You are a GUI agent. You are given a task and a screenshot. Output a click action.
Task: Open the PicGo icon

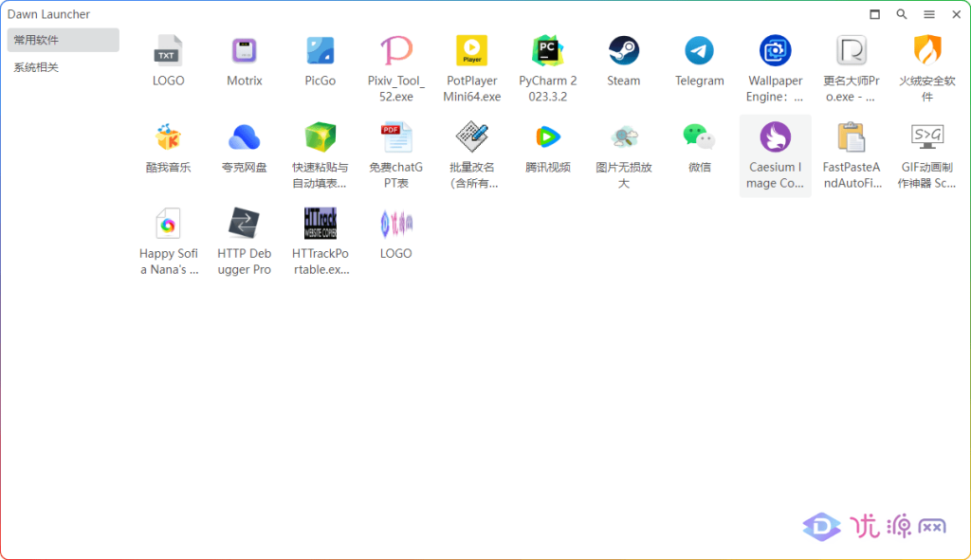click(x=320, y=51)
